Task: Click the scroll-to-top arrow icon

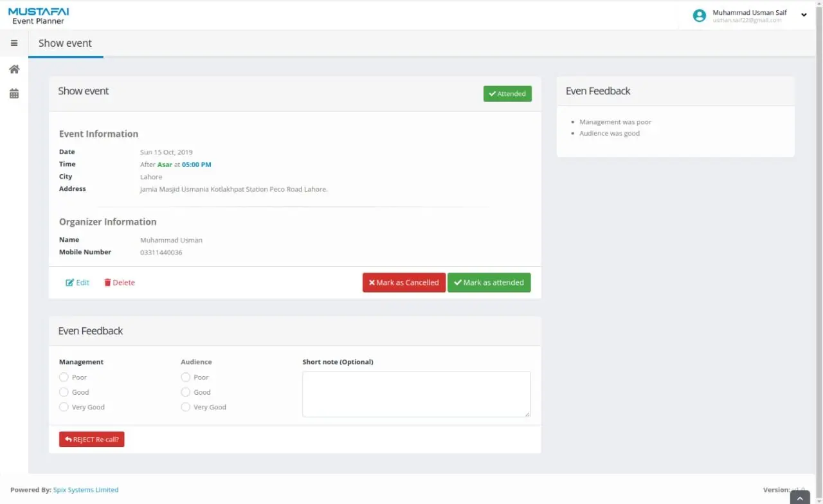Action: tap(799, 498)
